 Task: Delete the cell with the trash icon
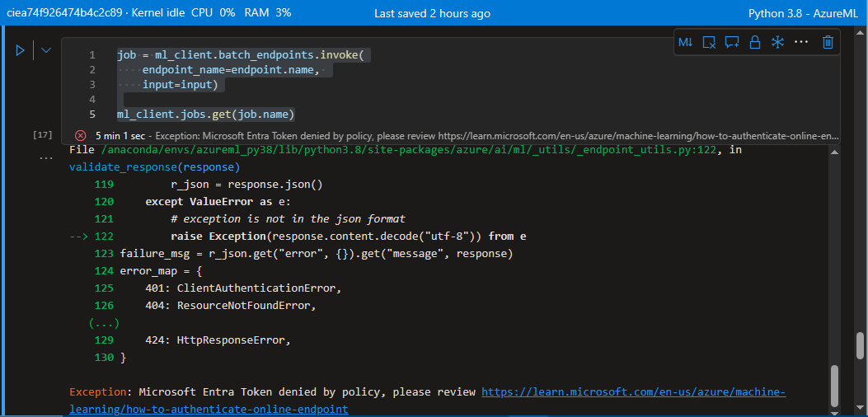[x=828, y=42]
